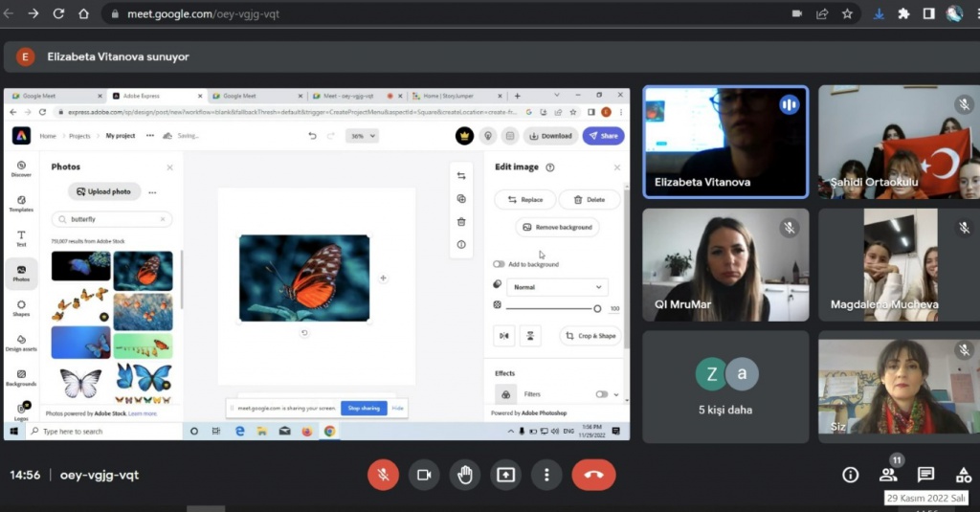Expand the 36% zoom dropdown
The width and height of the screenshot is (980, 512).
362,136
